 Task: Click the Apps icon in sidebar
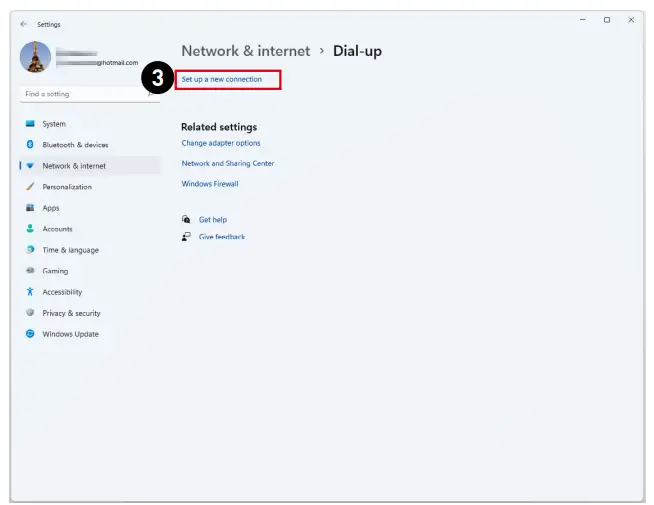click(30, 208)
